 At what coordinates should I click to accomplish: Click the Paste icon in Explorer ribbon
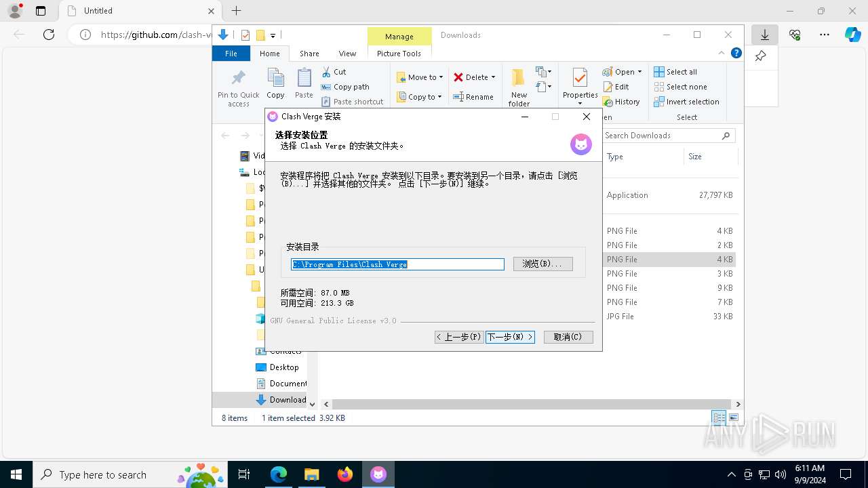pos(304,84)
